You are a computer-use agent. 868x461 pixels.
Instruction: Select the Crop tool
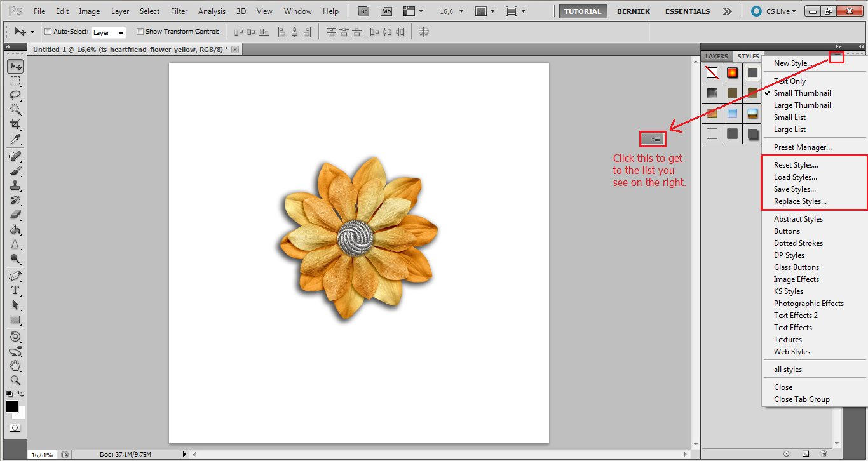click(x=15, y=124)
